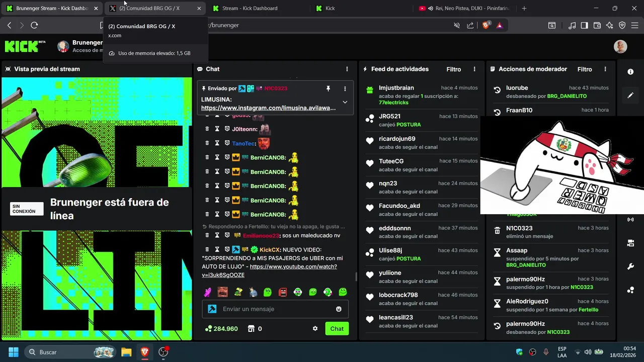Image resolution: width=644 pixels, height=362 pixels.
Task: Open Fertelllo moderator name
Action: (x=588, y=310)
